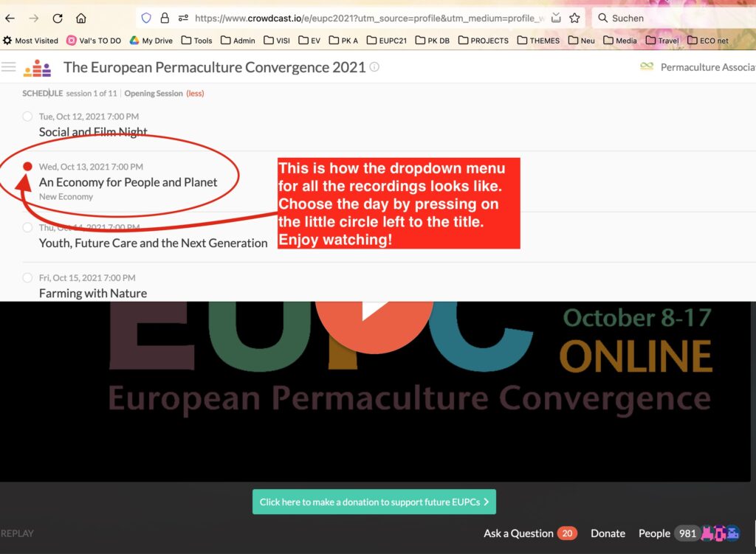Image resolution: width=756 pixels, height=554 pixels.
Task: Open Val's TO DO bookmark
Action: pos(94,41)
